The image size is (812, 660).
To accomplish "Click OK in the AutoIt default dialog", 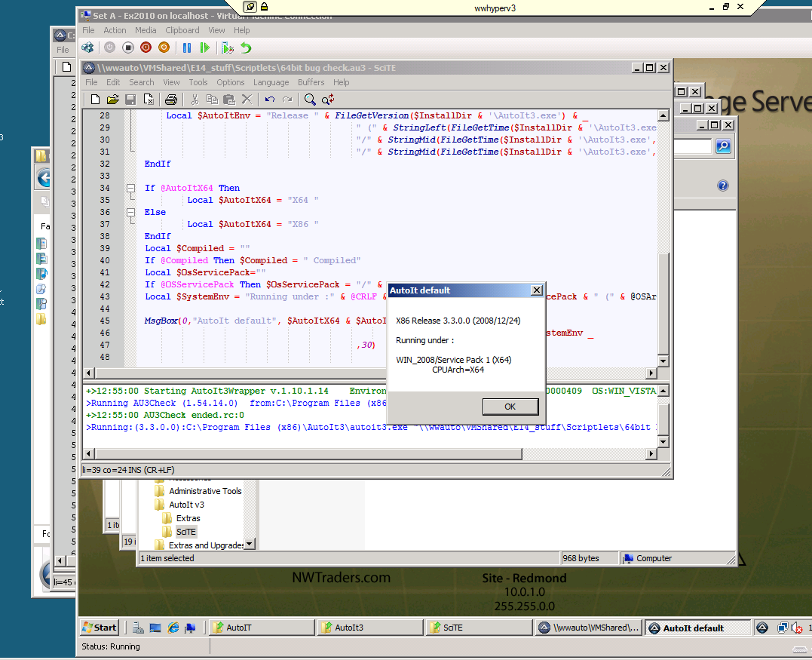I will click(510, 407).
